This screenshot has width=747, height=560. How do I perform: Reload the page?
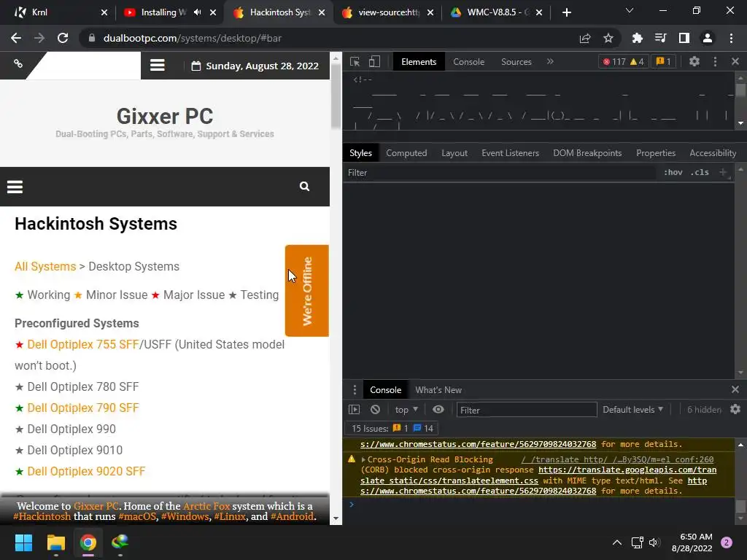pyautogui.click(x=63, y=38)
